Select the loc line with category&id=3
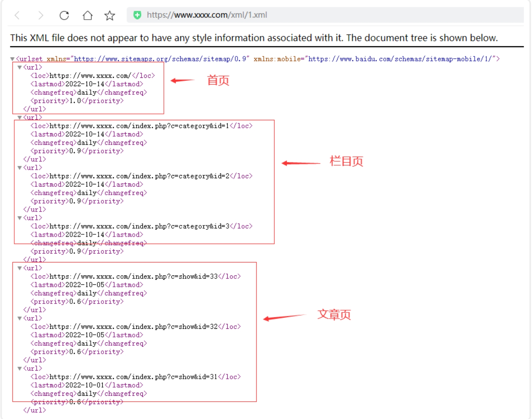The height and width of the screenshot is (419, 532). (142, 226)
